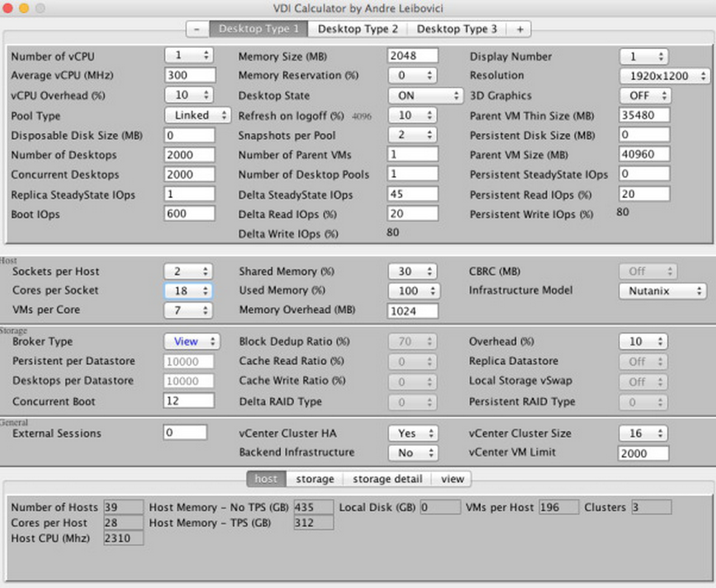The width and height of the screenshot is (716, 588).
Task: Edit Delta Read IOps (%) field
Action: (413, 214)
